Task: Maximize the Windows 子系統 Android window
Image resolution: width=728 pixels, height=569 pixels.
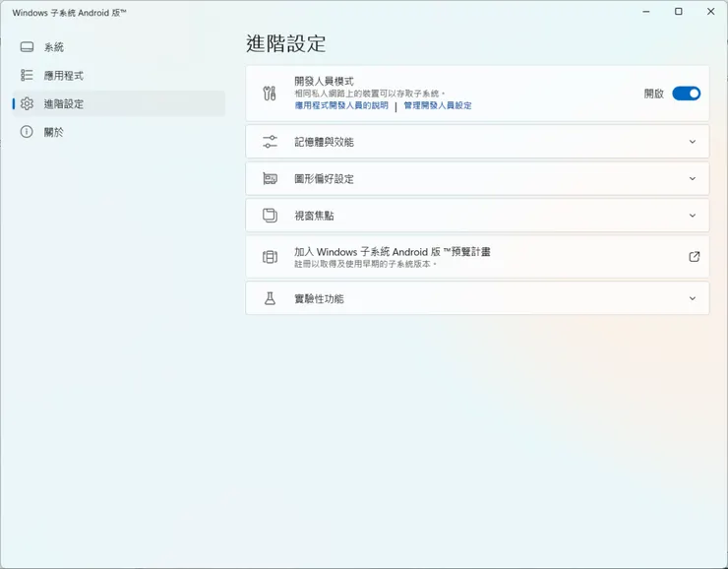Action: click(x=679, y=12)
